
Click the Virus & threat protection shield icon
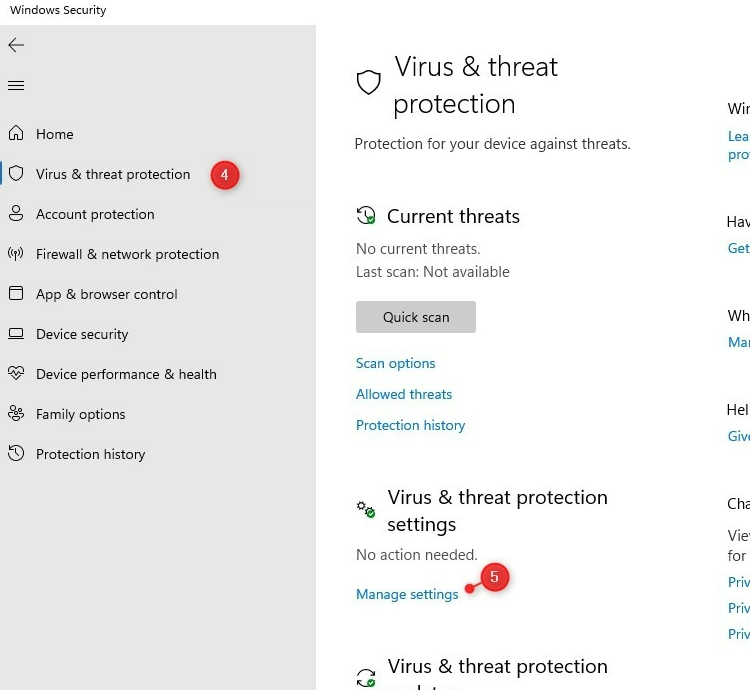coord(16,174)
